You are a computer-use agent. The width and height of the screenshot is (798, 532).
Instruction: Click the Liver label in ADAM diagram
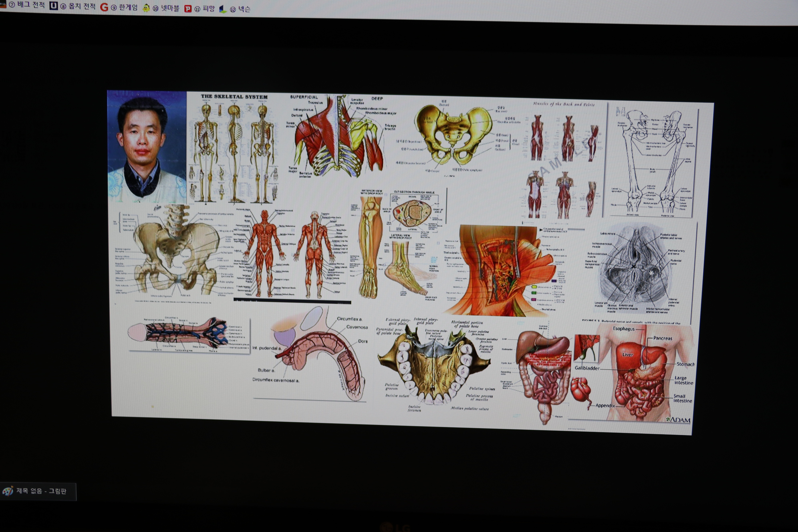[x=627, y=355]
